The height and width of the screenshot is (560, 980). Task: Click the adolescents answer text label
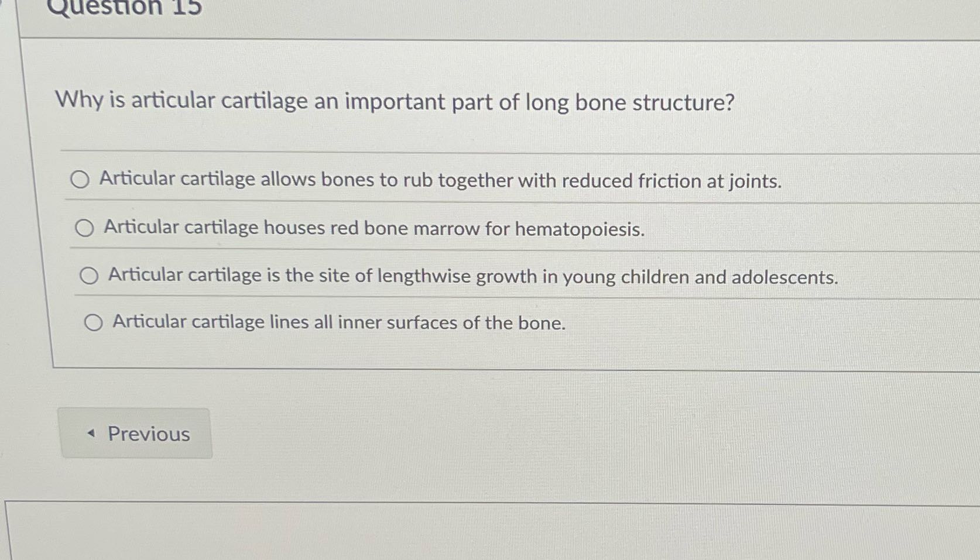click(473, 277)
